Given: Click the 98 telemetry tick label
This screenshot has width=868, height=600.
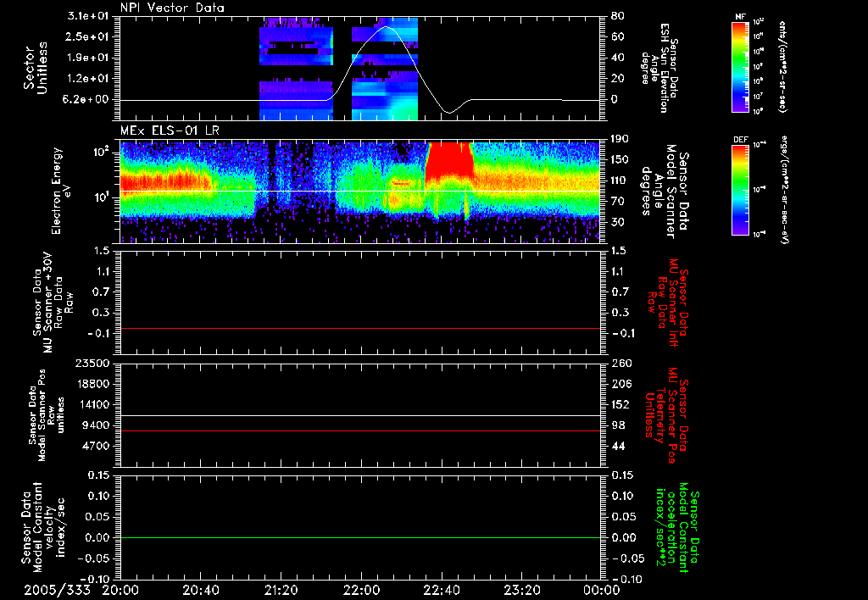Looking at the screenshot, I should 618,425.
